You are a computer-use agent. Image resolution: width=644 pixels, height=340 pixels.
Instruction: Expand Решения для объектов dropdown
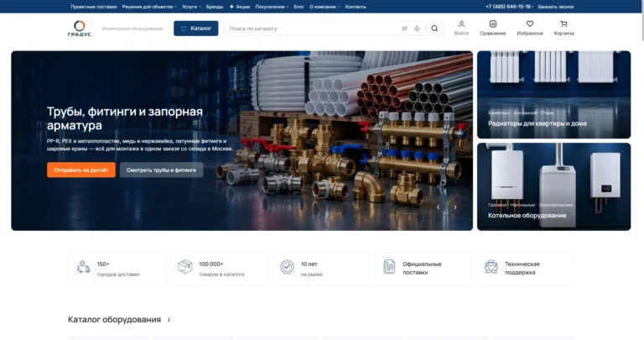pyautogui.click(x=149, y=7)
